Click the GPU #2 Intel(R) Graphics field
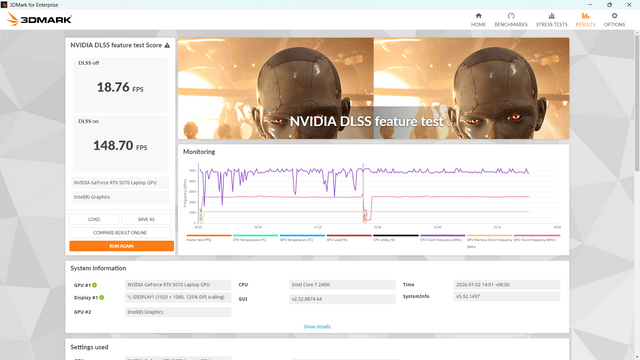This screenshot has width=640, height=360. (x=178, y=312)
